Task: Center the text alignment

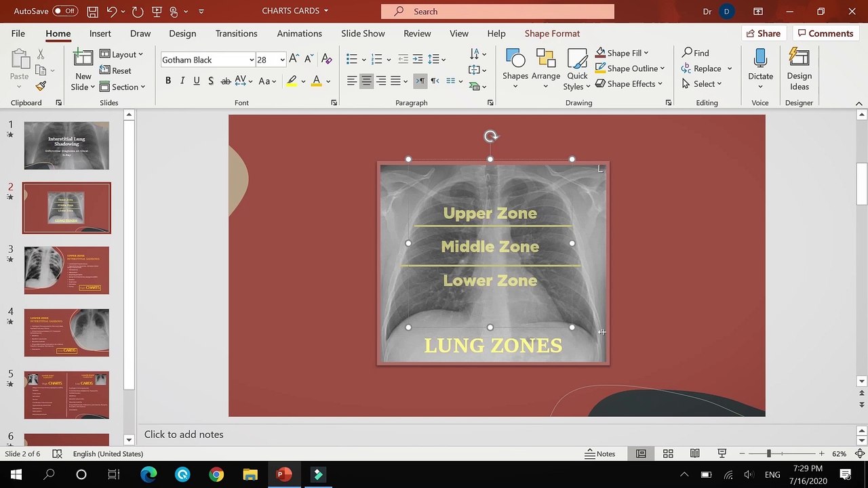Action: tap(366, 81)
